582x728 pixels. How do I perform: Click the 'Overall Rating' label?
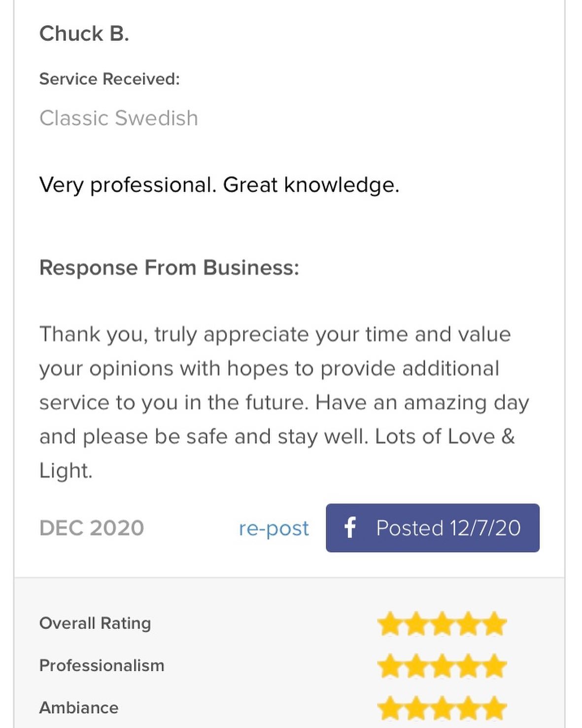click(95, 623)
